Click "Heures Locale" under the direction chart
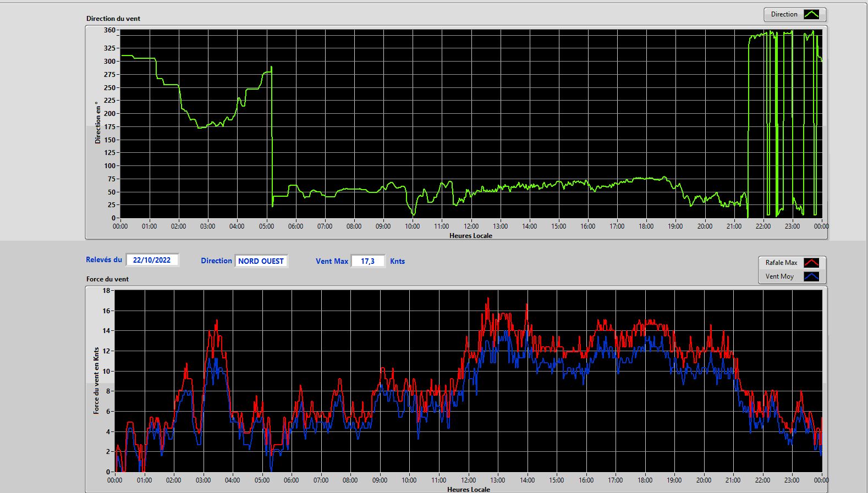The width and height of the screenshot is (868, 493). point(471,236)
